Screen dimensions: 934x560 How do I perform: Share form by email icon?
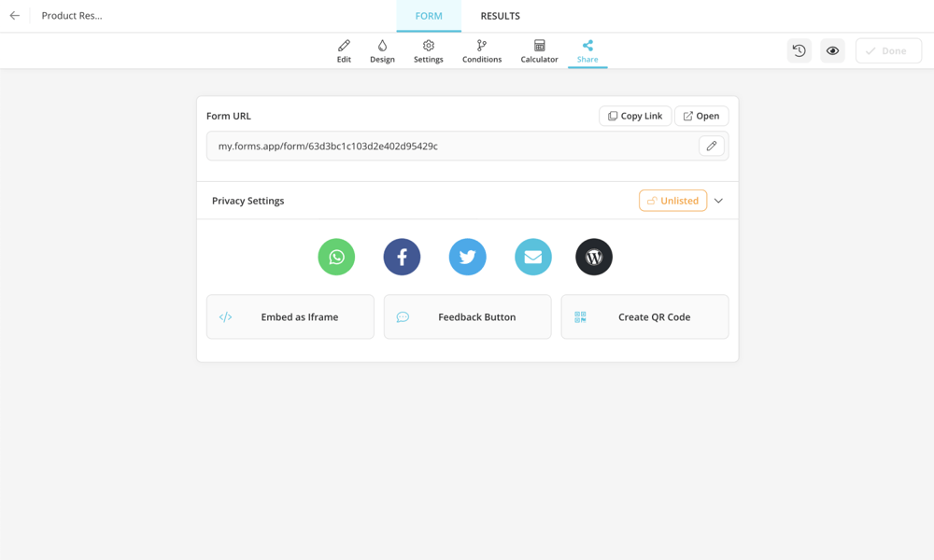(x=532, y=257)
